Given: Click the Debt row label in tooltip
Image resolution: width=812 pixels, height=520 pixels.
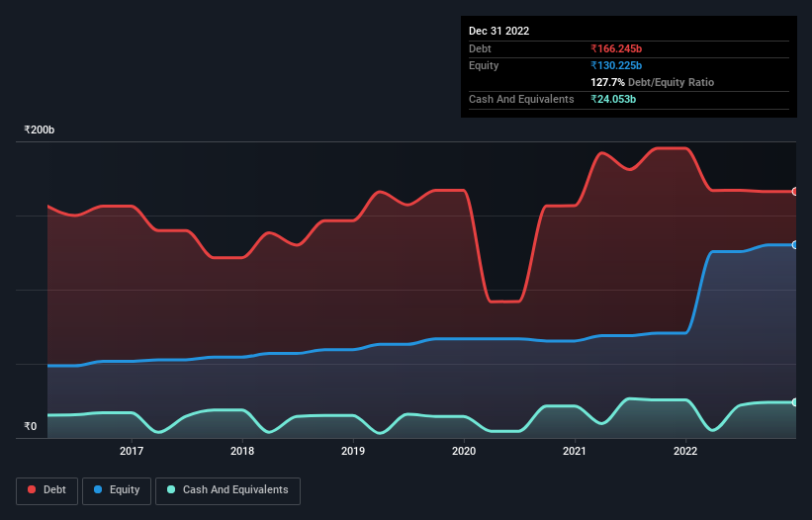Looking at the screenshot, I should tap(480, 48).
